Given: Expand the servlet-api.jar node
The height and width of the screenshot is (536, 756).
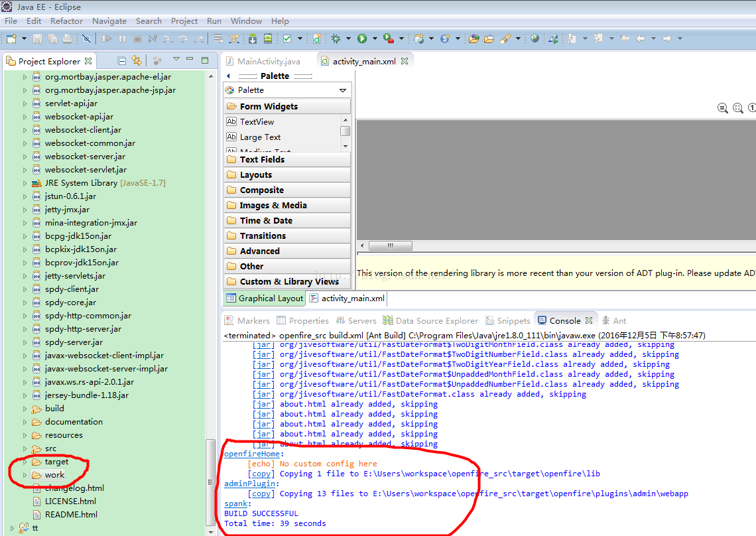Looking at the screenshot, I should (x=25, y=103).
